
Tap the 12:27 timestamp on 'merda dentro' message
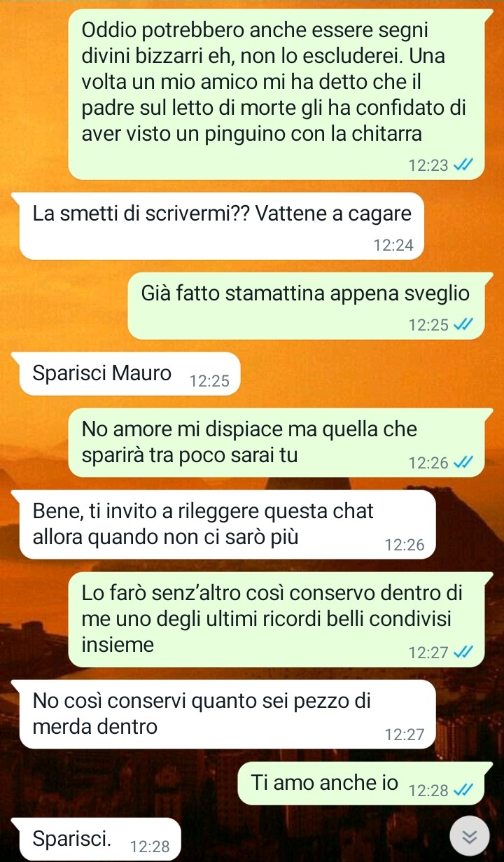pyautogui.click(x=405, y=735)
